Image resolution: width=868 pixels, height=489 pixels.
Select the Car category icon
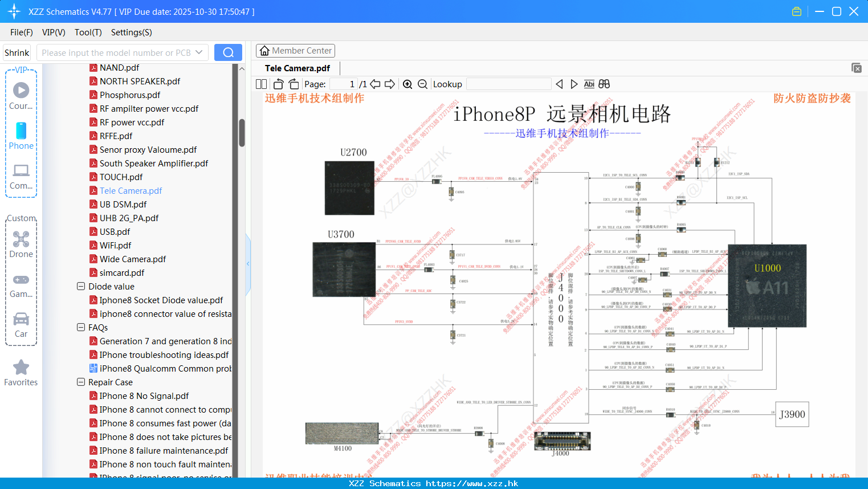[x=21, y=319]
